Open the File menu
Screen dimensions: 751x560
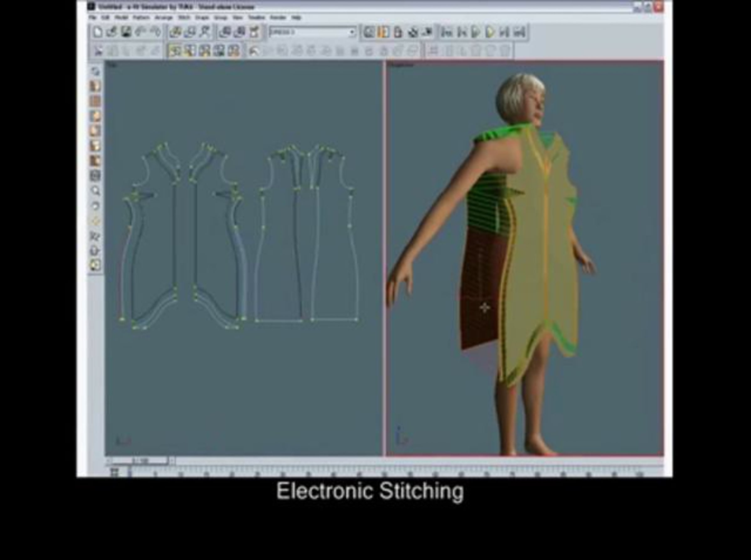[x=92, y=17]
